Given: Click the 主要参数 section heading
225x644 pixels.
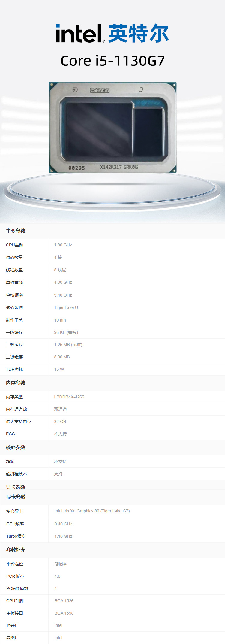Looking at the screenshot, I should [x=16, y=231].
